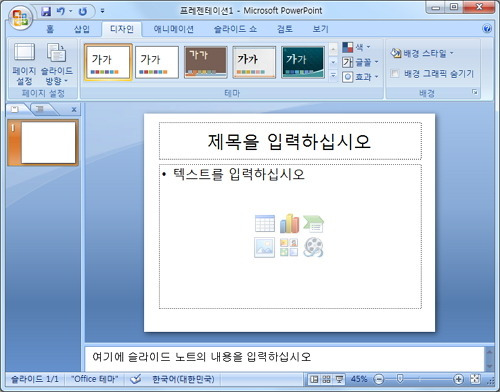The width and height of the screenshot is (500, 392).
Task: Open theme 효과 dropdown
Action: (360, 77)
